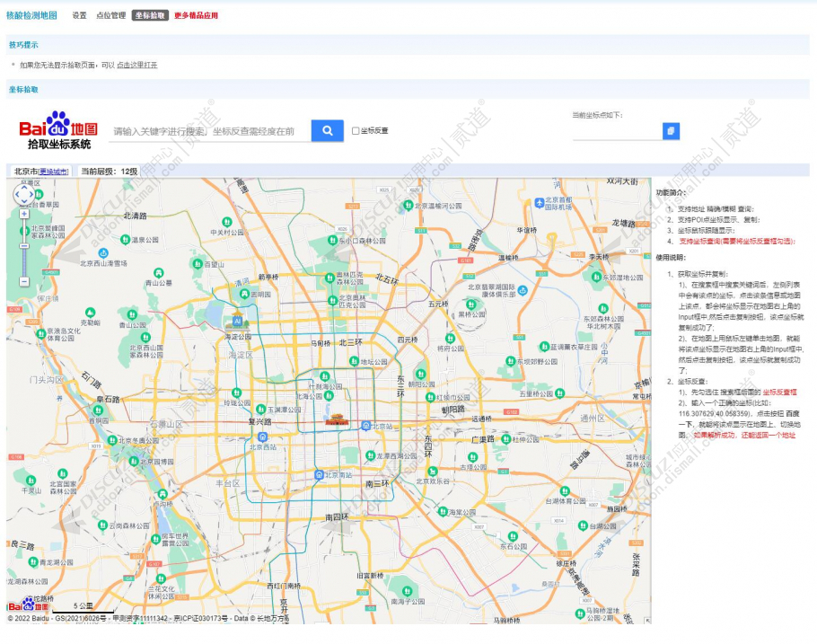This screenshot has width=817, height=644.
Task: Click the 北三环 road label
Action: coord(351,342)
